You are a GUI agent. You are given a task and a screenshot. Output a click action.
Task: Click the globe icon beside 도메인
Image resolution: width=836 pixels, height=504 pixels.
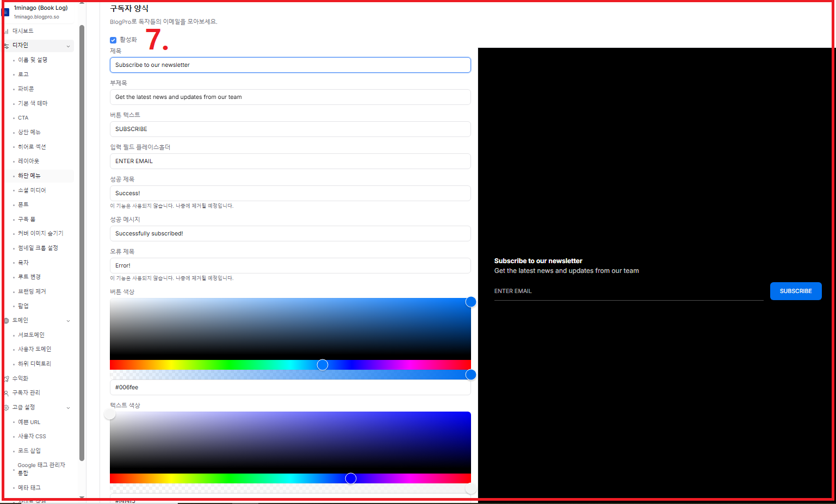tap(7, 321)
